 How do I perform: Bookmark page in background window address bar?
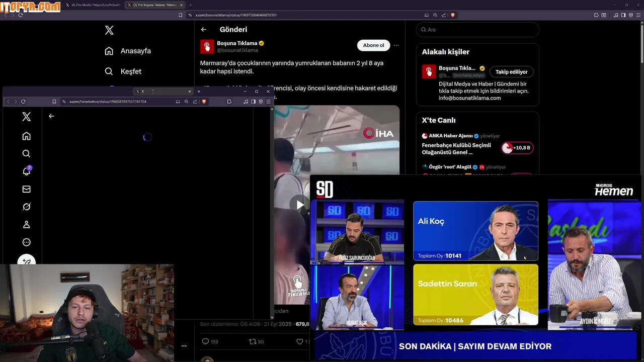coord(181,15)
